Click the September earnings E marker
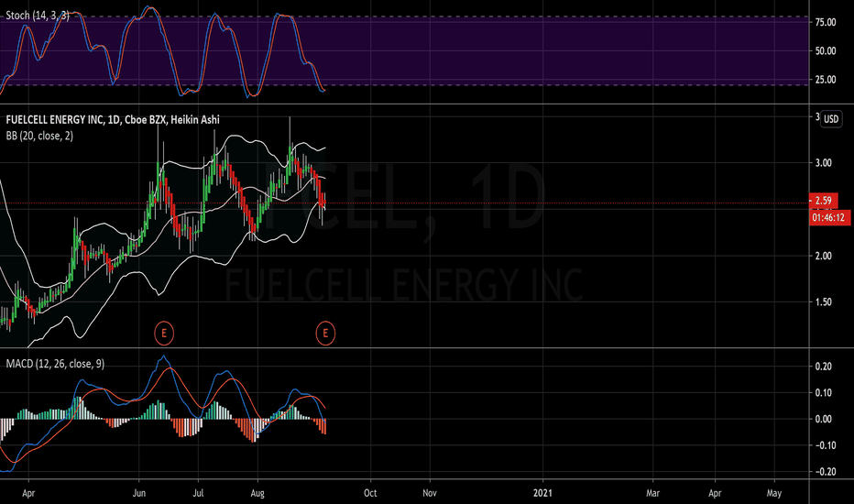The image size is (854, 504). pos(325,333)
